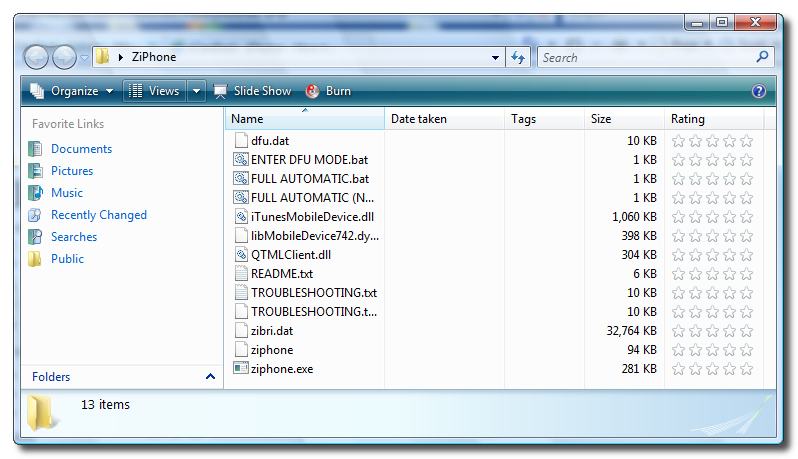Click the Forward navigation arrow button
The height and width of the screenshot is (459, 798).
[64, 57]
